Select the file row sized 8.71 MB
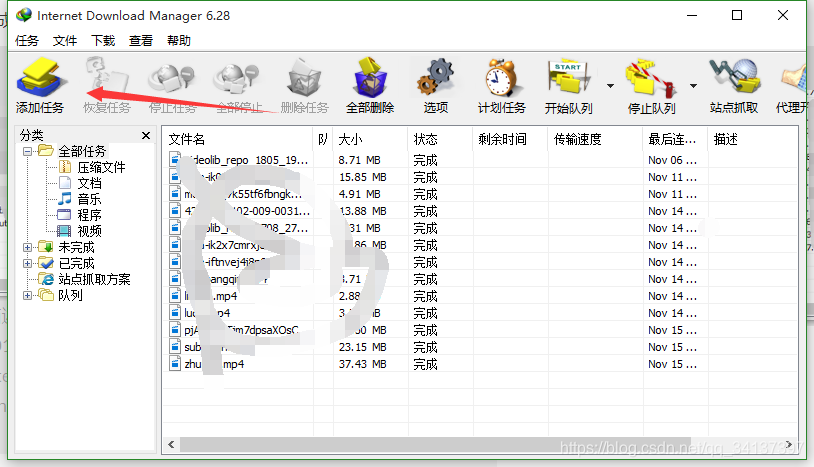This screenshot has width=814, height=467. click(480, 160)
